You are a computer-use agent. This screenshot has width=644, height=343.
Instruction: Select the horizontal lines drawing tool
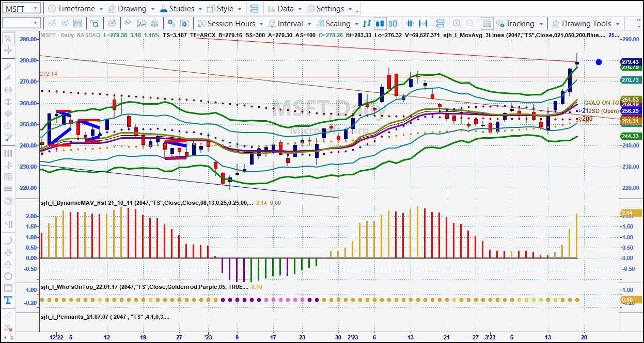pos(8,189)
